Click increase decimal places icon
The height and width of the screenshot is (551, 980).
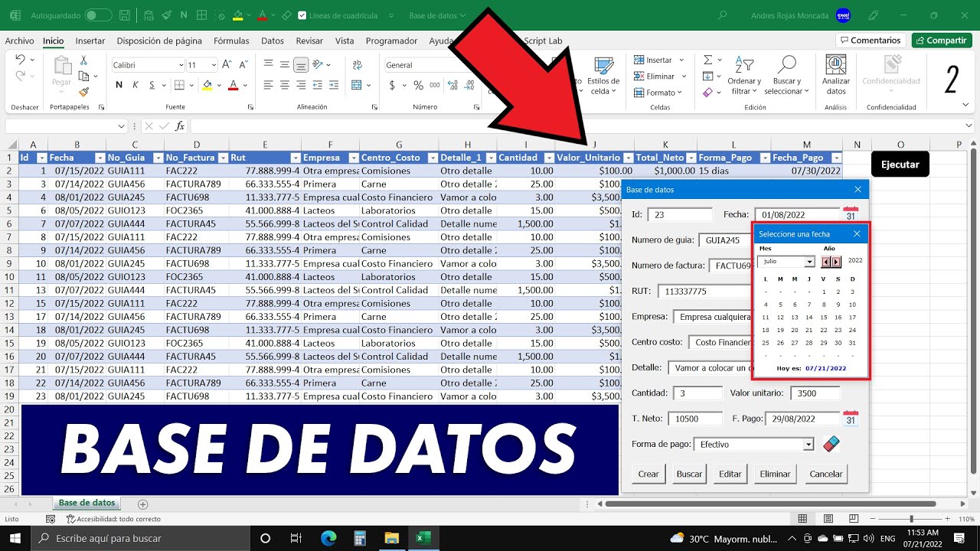452,85
